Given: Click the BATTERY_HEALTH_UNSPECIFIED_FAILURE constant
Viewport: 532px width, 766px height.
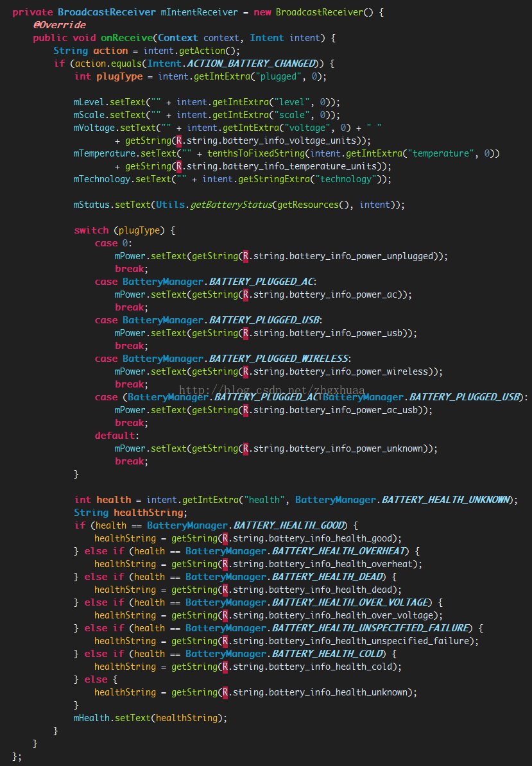Looking at the screenshot, I should click(372, 628).
